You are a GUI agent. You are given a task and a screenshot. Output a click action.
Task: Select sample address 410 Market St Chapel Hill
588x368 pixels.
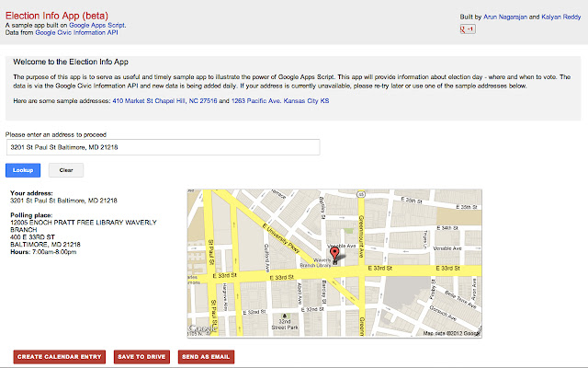tap(164, 101)
